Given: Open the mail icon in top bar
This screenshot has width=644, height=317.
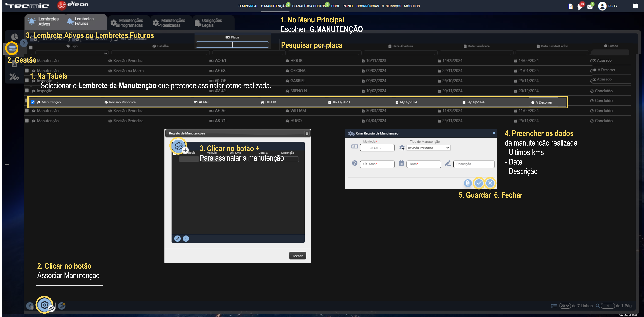Looking at the screenshot, I should click(x=590, y=6).
